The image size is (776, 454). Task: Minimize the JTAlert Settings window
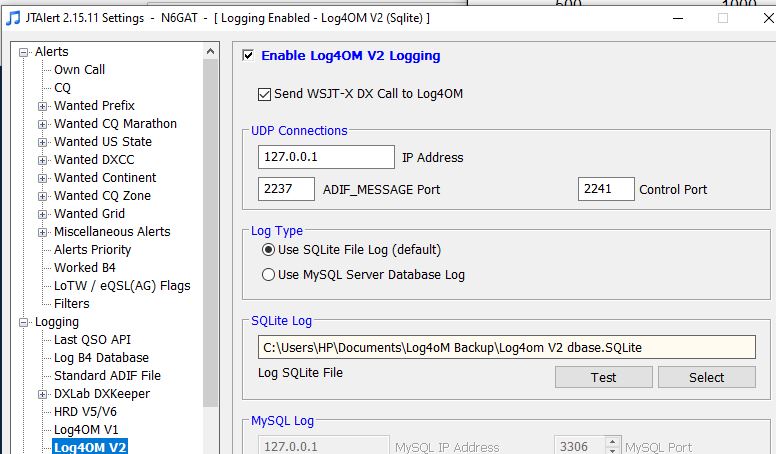click(x=678, y=18)
